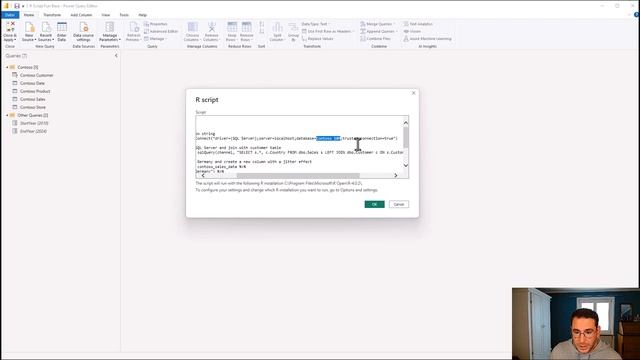The image size is (640, 360).
Task: Open the Advanced Editor
Action: pos(161,31)
